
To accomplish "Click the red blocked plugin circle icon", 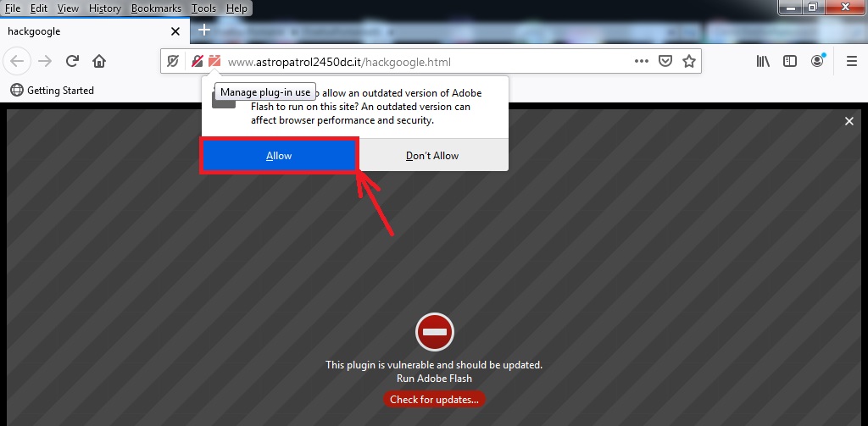I will point(435,332).
